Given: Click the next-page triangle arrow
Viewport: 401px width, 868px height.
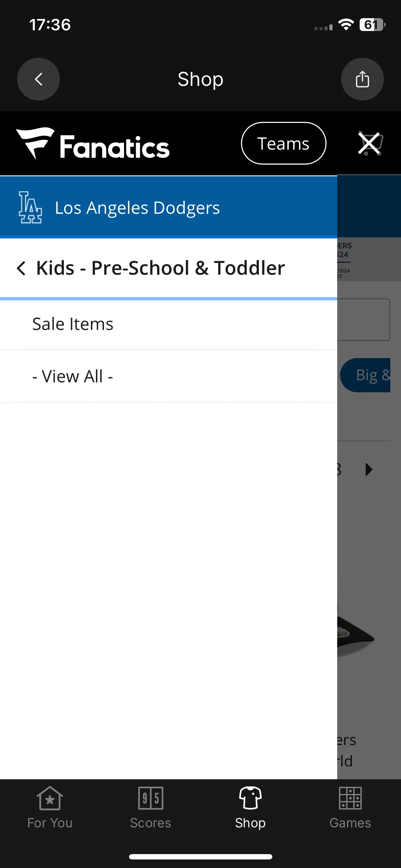Looking at the screenshot, I should (x=369, y=470).
